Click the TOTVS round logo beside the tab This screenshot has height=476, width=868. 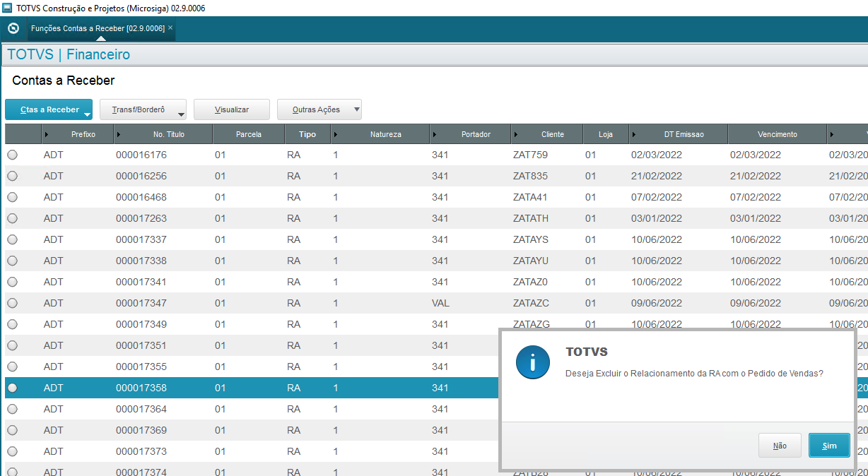click(13, 28)
